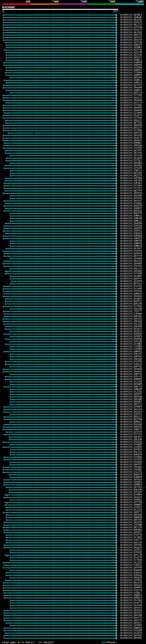This screenshot has width=146, height=644.
Task: Select the UniRef100_C5X7M3 label
Action: pos(131,266)
